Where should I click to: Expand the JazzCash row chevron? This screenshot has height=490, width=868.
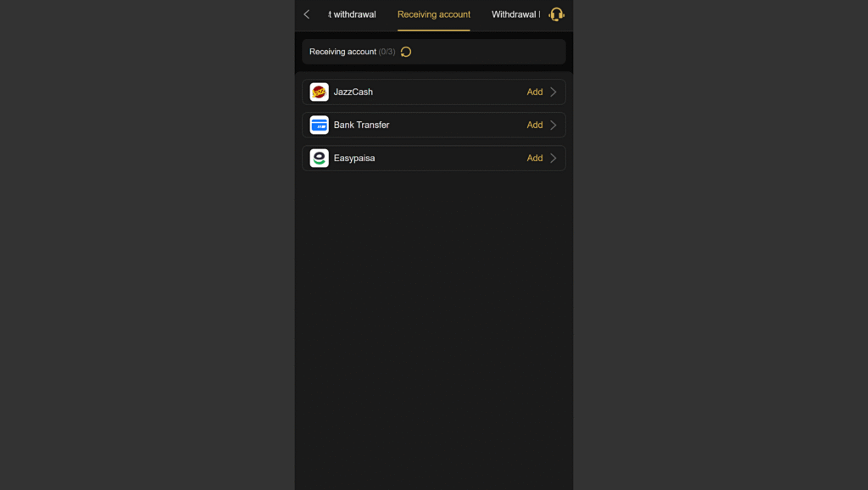(553, 92)
